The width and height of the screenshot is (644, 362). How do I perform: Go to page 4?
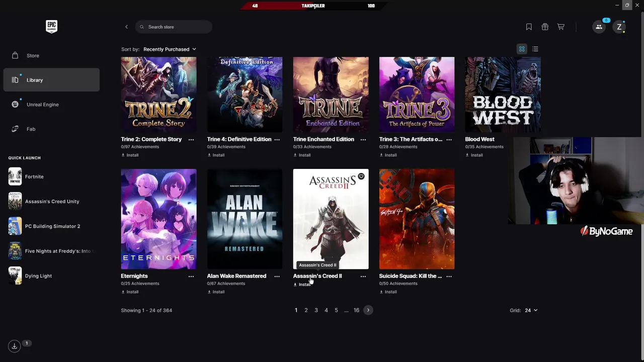(x=326, y=310)
